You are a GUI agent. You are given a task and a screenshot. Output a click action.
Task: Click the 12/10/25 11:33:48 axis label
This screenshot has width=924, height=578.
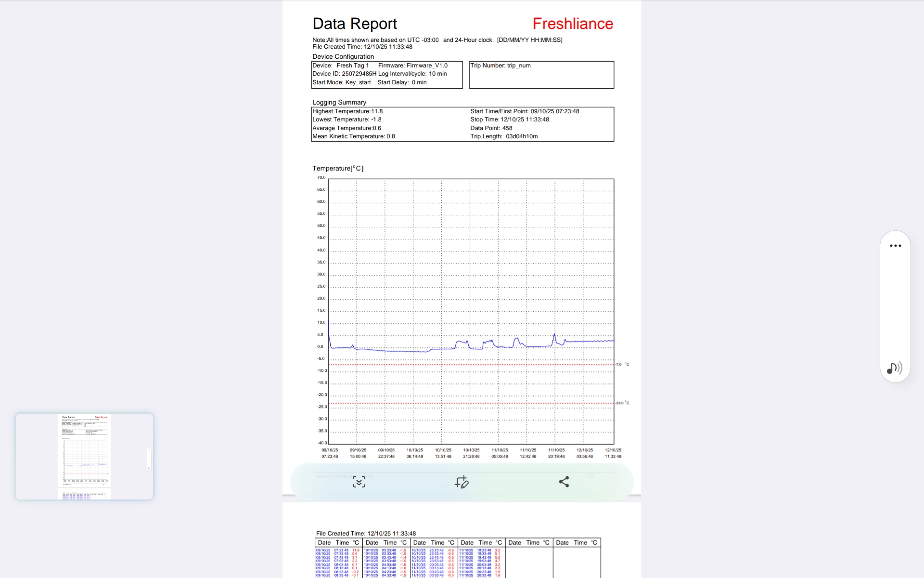tap(613, 453)
